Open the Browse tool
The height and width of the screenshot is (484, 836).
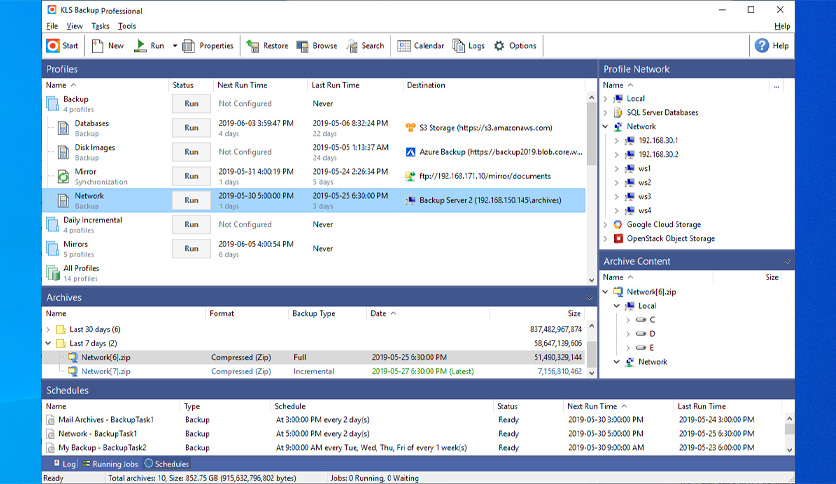(x=317, y=45)
